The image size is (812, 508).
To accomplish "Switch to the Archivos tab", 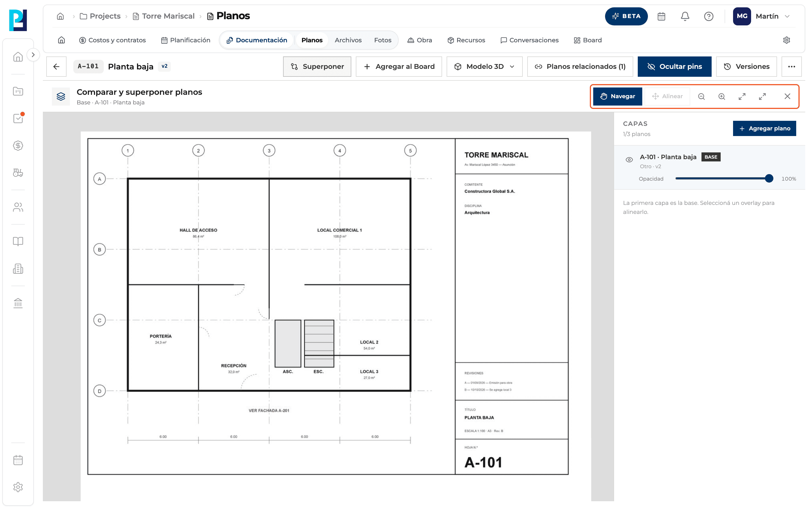I will pyautogui.click(x=348, y=40).
